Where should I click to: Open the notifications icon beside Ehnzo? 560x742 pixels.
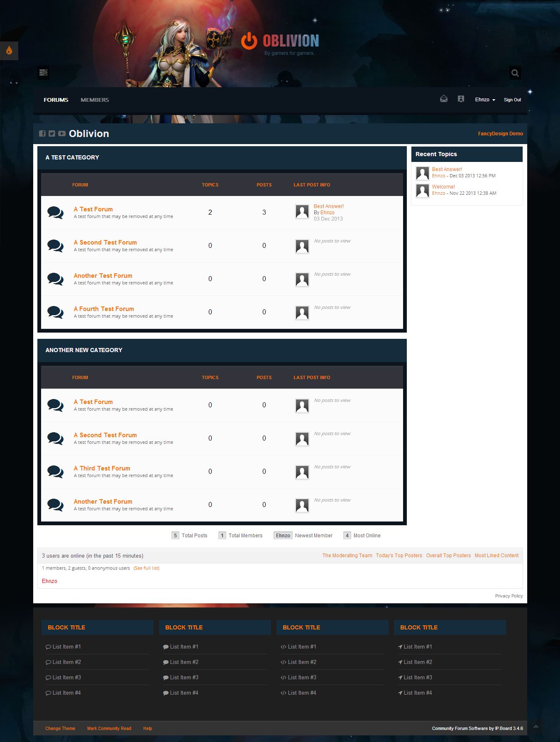[461, 99]
